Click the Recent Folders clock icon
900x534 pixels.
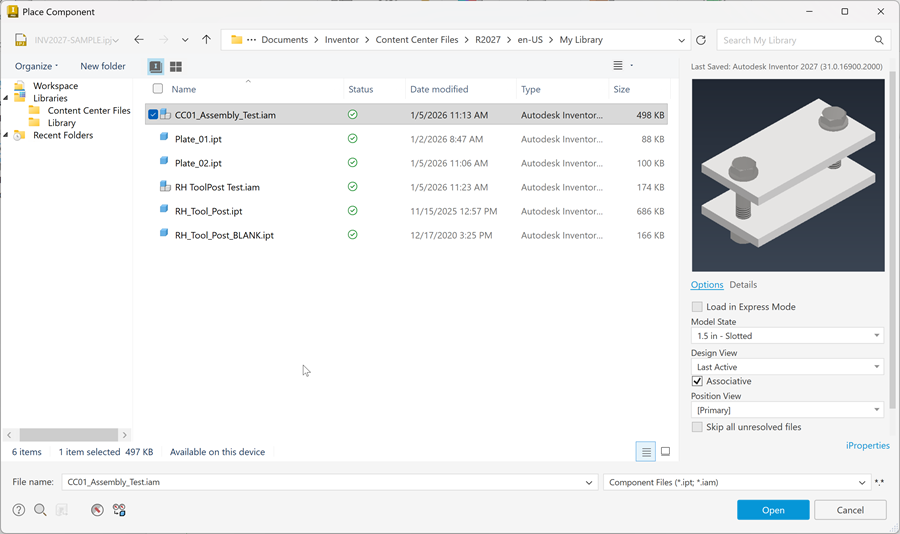click(x=19, y=136)
